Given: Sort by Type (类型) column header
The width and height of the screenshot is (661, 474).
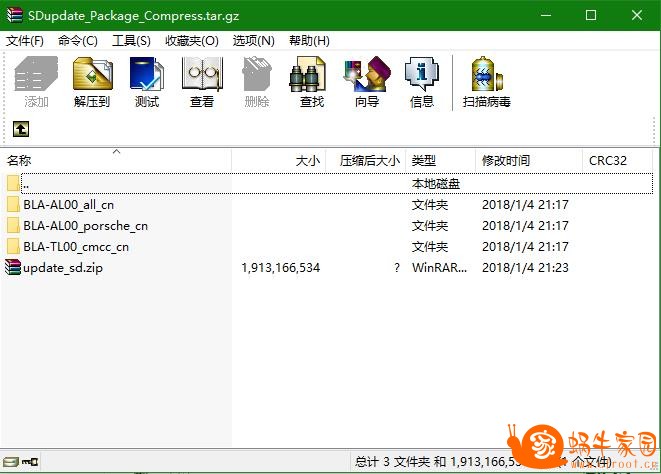Looking at the screenshot, I should pyautogui.click(x=441, y=160).
